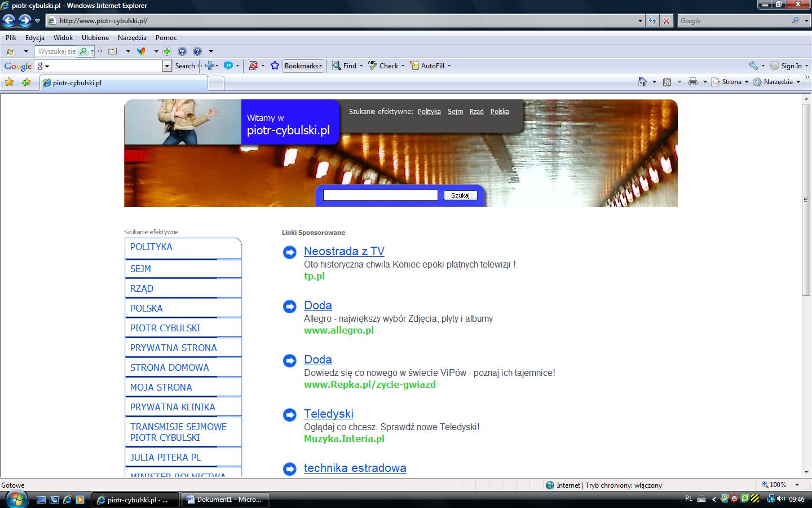
Task: Click the page search text field
Action: pyautogui.click(x=380, y=195)
